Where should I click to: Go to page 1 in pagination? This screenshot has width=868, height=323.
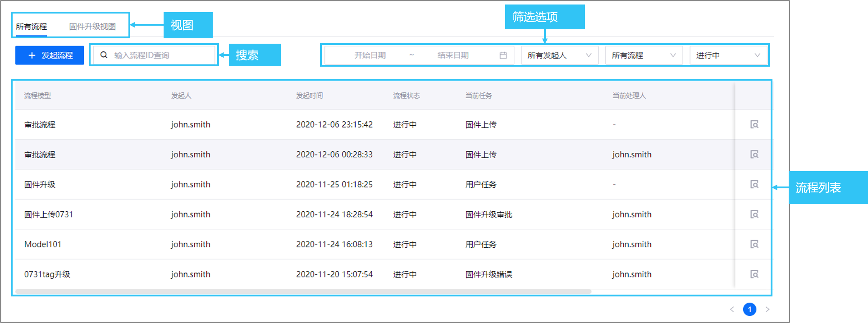749,309
